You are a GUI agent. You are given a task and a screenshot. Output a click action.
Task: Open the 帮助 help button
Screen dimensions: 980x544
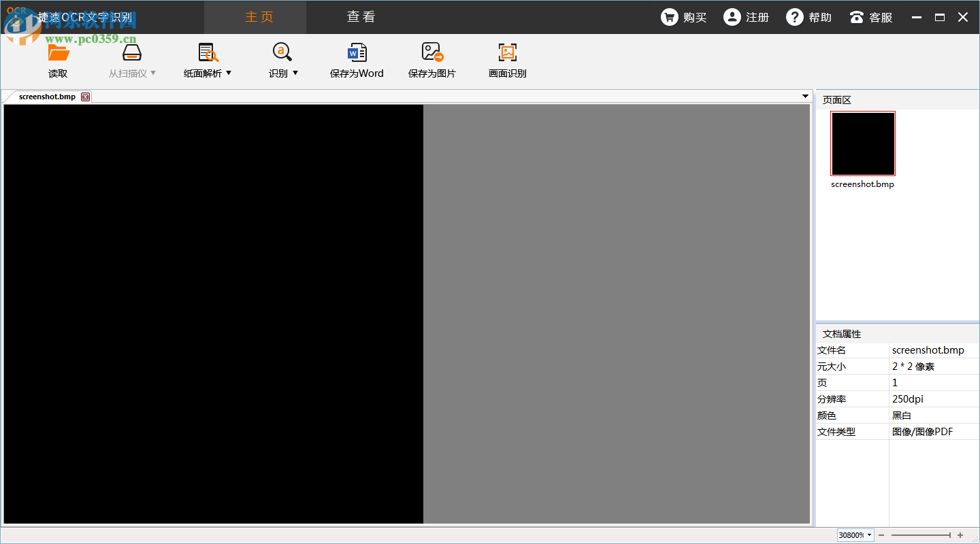click(809, 18)
